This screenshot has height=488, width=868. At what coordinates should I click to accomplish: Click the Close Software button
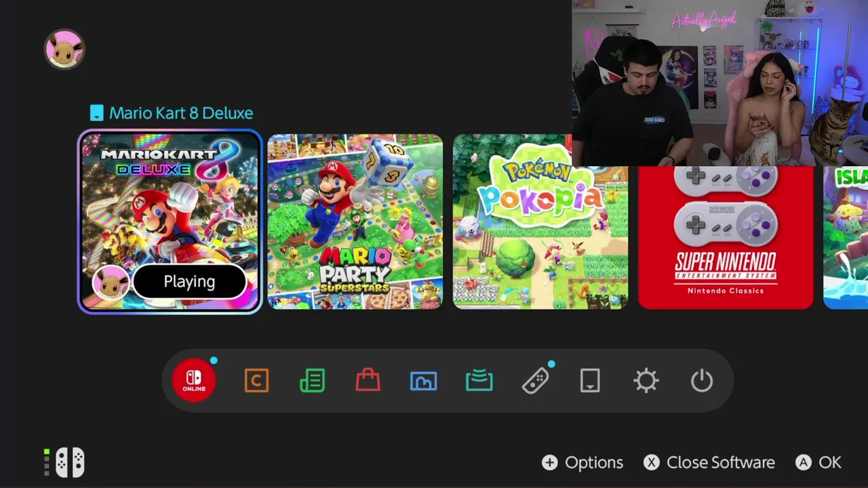(709, 462)
